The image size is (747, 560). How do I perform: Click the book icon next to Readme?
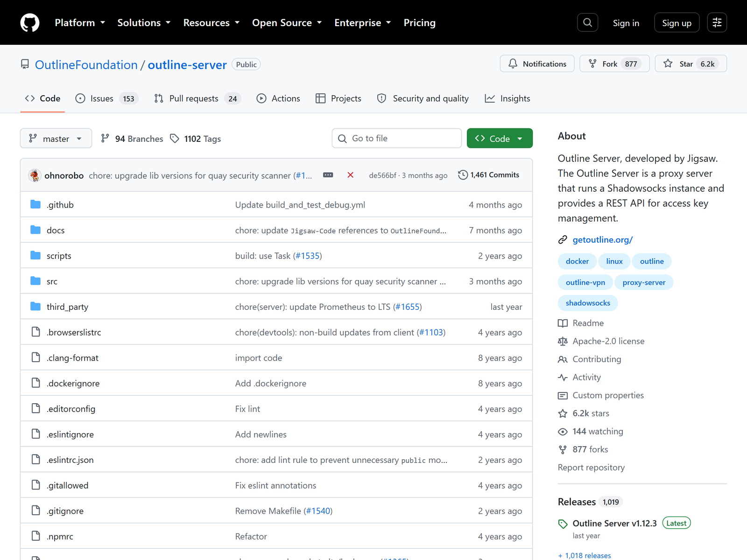pos(563,323)
